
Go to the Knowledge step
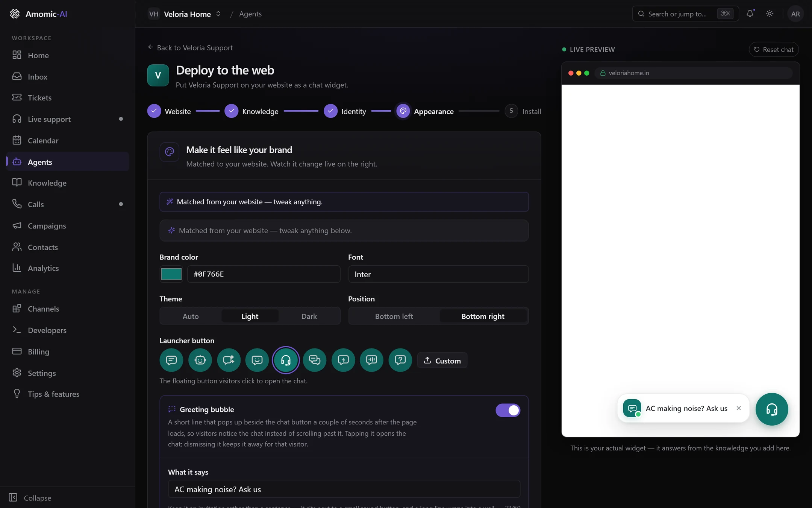[x=251, y=111]
